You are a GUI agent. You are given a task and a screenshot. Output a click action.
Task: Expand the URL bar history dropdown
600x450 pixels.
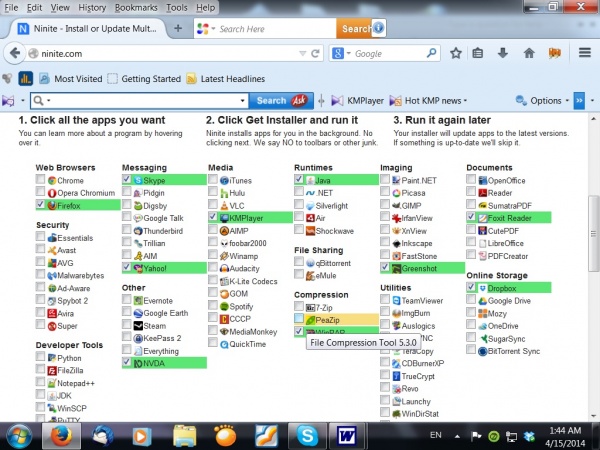click(302, 54)
